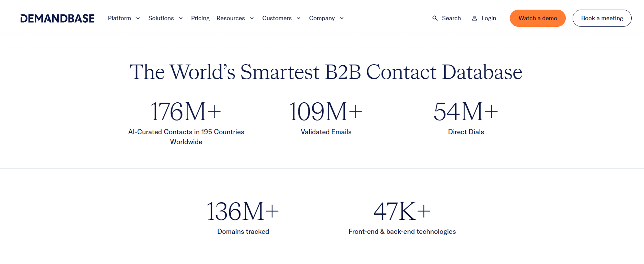Click the Search text link

451,18
